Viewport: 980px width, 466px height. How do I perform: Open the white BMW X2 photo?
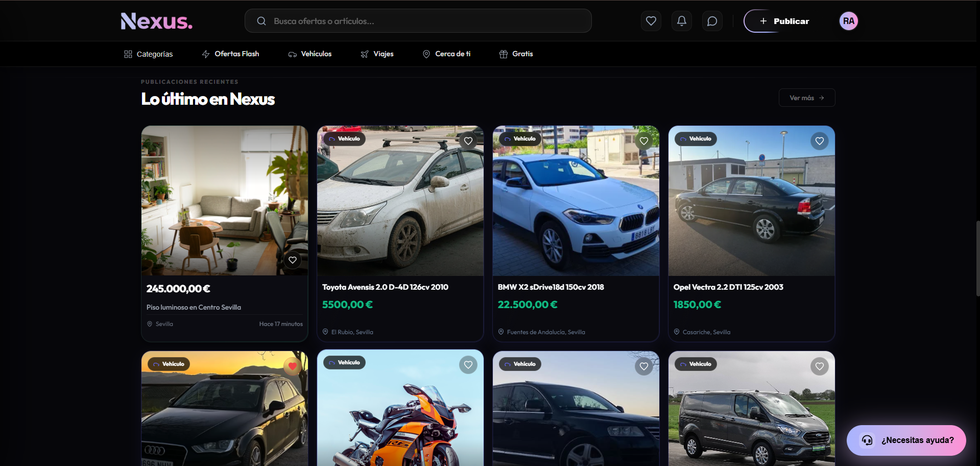[x=576, y=201]
